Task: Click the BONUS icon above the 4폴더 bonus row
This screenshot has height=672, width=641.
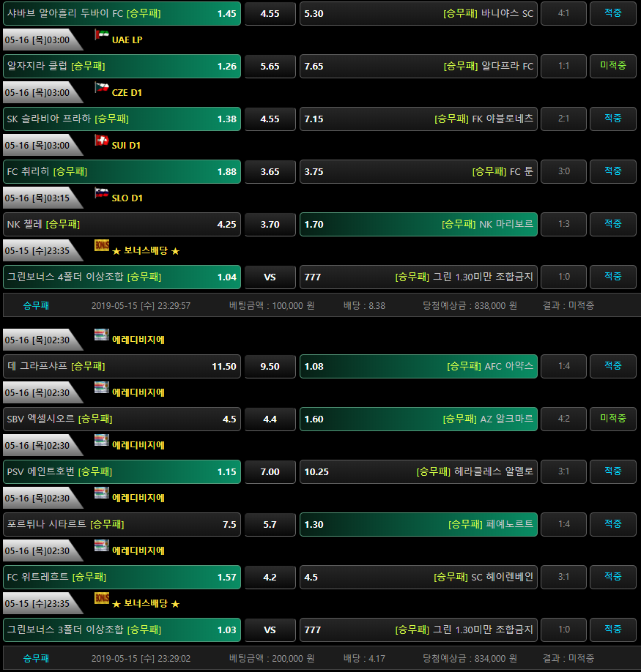Action: (x=101, y=246)
